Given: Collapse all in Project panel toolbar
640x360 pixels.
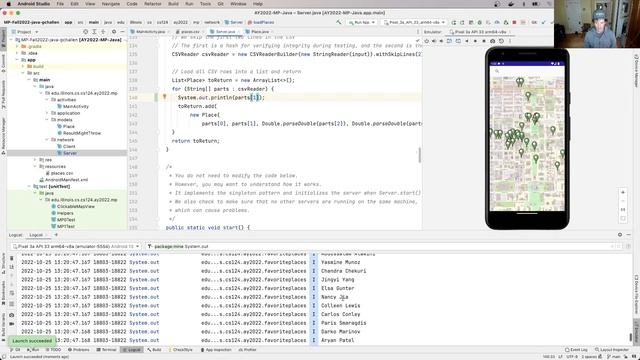Looking at the screenshot, I should (x=103, y=32).
